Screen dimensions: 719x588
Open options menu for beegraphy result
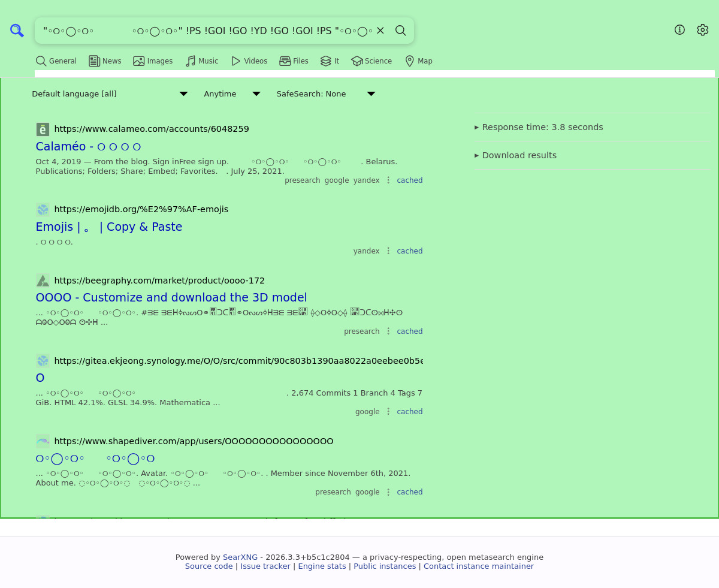tap(388, 331)
